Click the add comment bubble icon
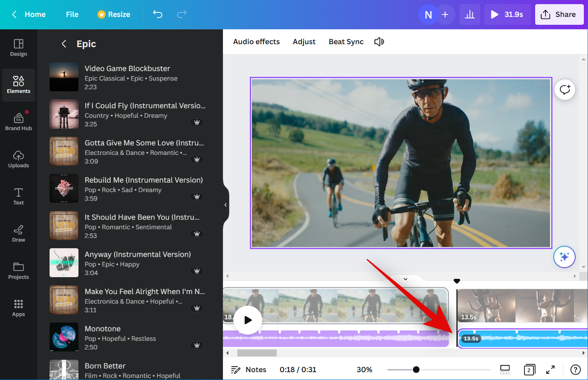Image resolution: width=588 pixels, height=380 pixels. coord(564,90)
